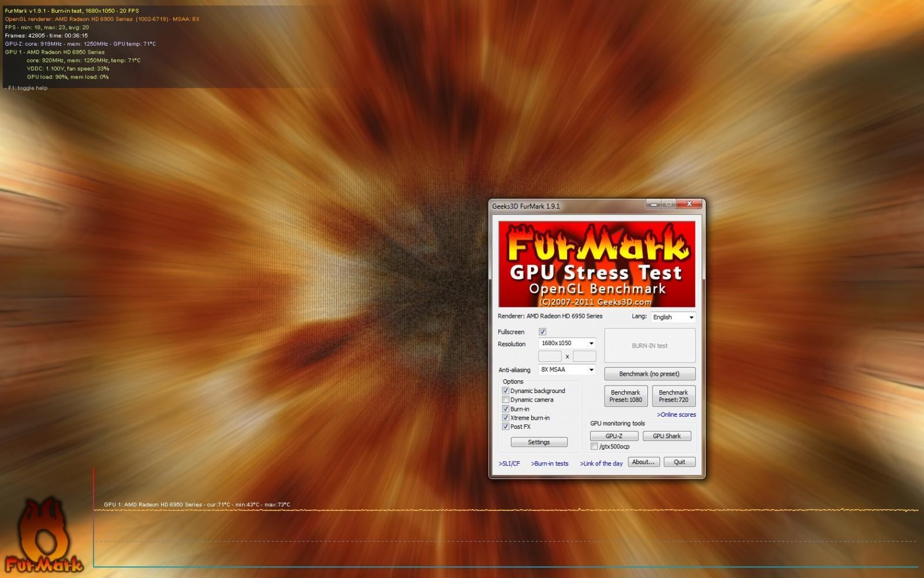
Task: Click the custom width input field
Action: [550, 356]
